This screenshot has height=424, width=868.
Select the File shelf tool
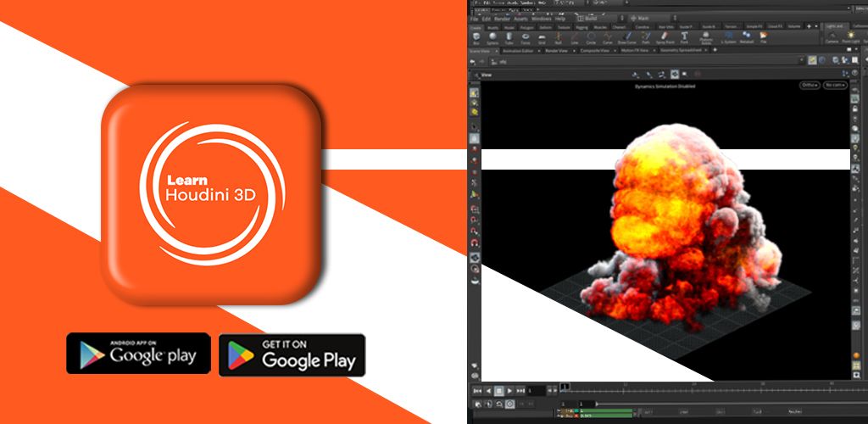pyautogui.click(x=764, y=38)
